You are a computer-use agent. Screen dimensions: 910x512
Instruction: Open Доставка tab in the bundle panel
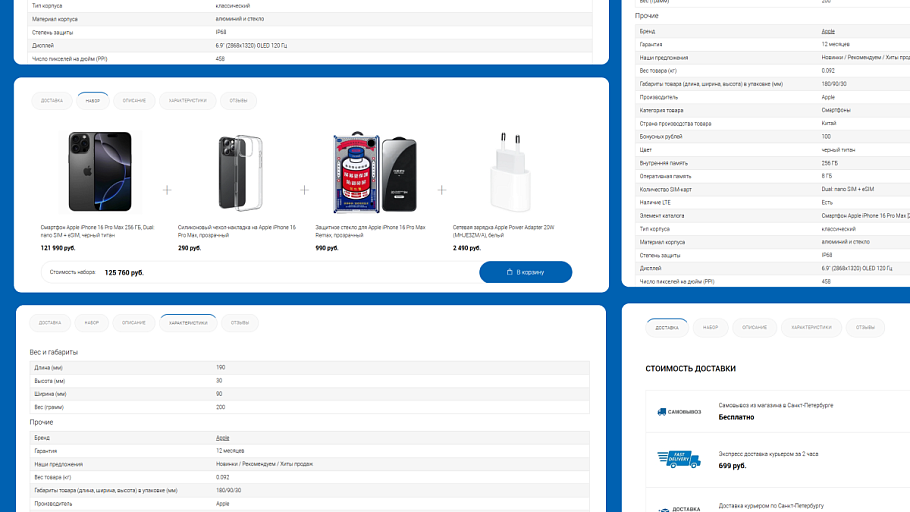[x=52, y=100]
